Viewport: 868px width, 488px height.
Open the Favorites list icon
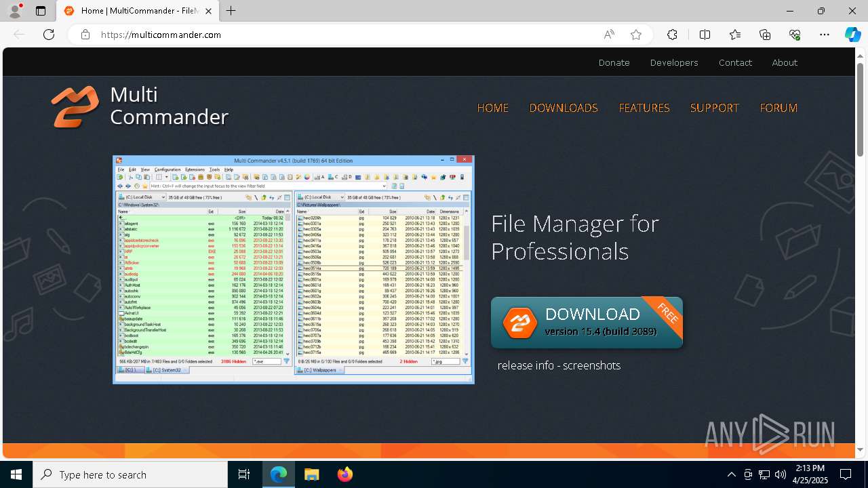click(735, 35)
